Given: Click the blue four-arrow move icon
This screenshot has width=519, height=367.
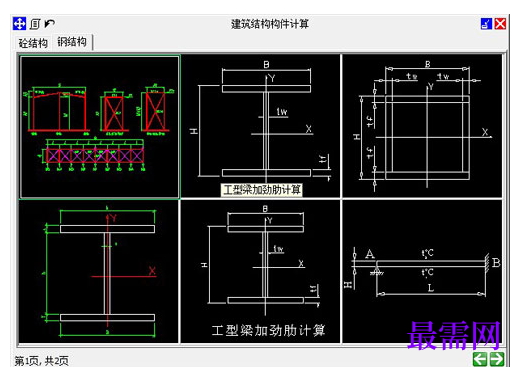Looking at the screenshot, I should coord(19,24).
